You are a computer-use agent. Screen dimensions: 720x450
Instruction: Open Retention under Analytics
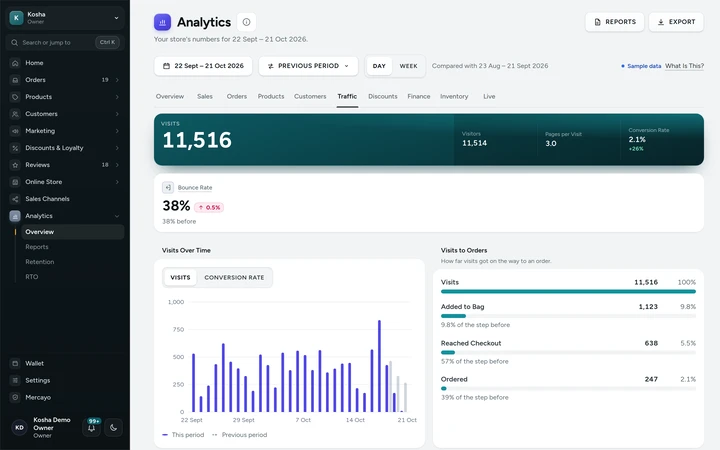[40, 262]
